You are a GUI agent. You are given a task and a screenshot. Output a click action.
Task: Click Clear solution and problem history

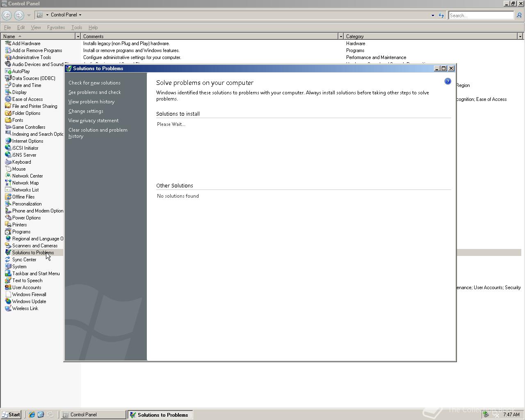(x=98, y=133)
